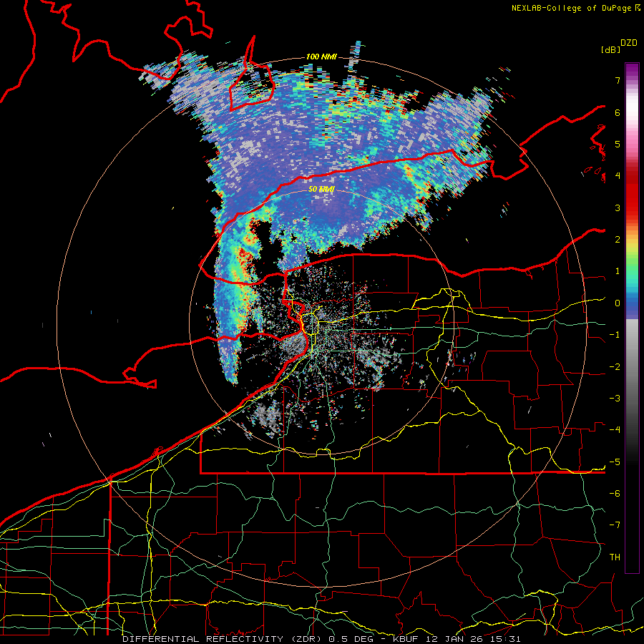Click the 4 value on the dB scale
The height and width of the screenshot is (644, 644).
point(618,176)
